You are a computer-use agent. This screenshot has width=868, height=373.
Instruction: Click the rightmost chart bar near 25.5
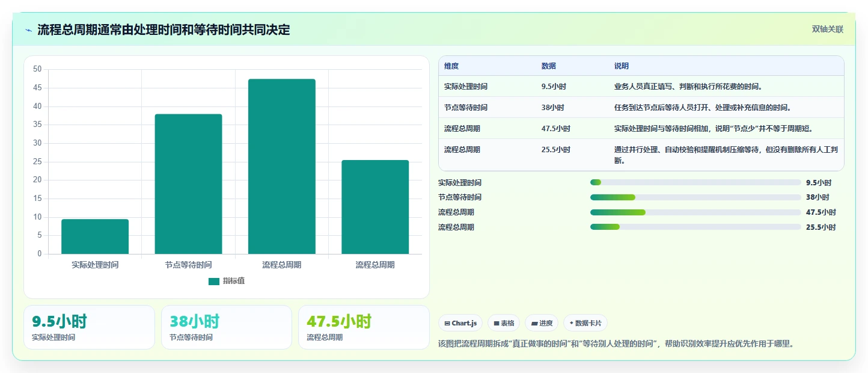pos(375,207)
